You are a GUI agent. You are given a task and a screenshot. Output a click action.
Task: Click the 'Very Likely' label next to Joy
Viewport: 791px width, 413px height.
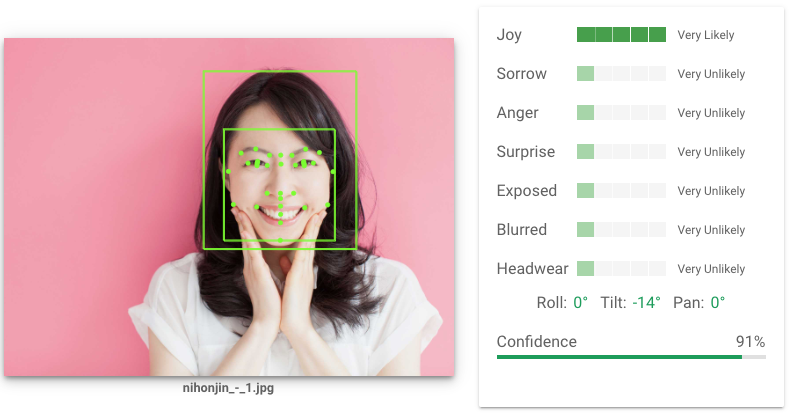(x=706, y=35)
